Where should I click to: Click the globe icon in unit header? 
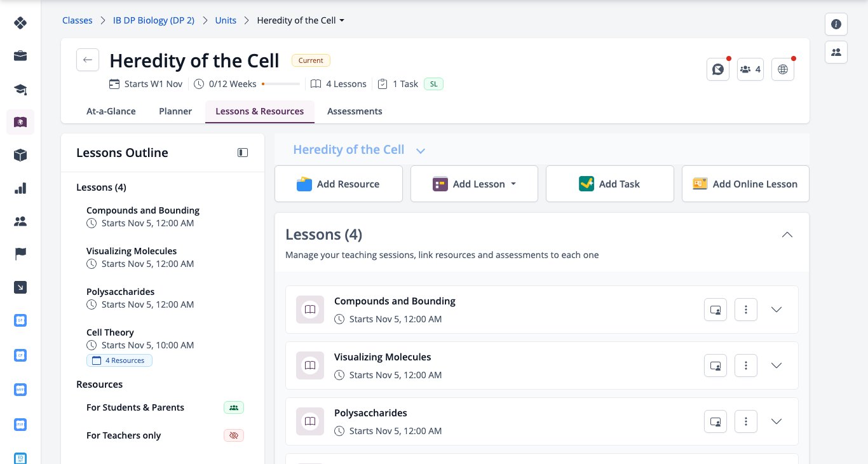[x=783, y=69]
